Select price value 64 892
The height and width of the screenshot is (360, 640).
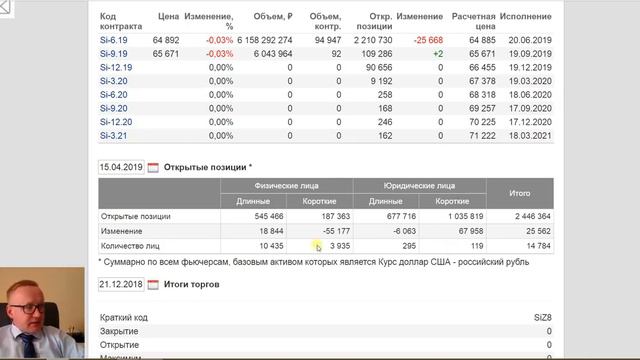point(166,40)
